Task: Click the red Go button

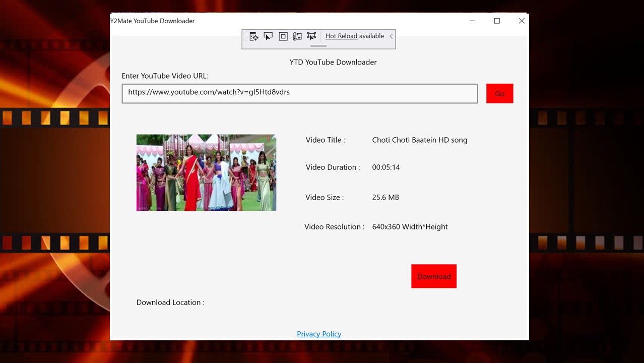Action: [500, 94]
